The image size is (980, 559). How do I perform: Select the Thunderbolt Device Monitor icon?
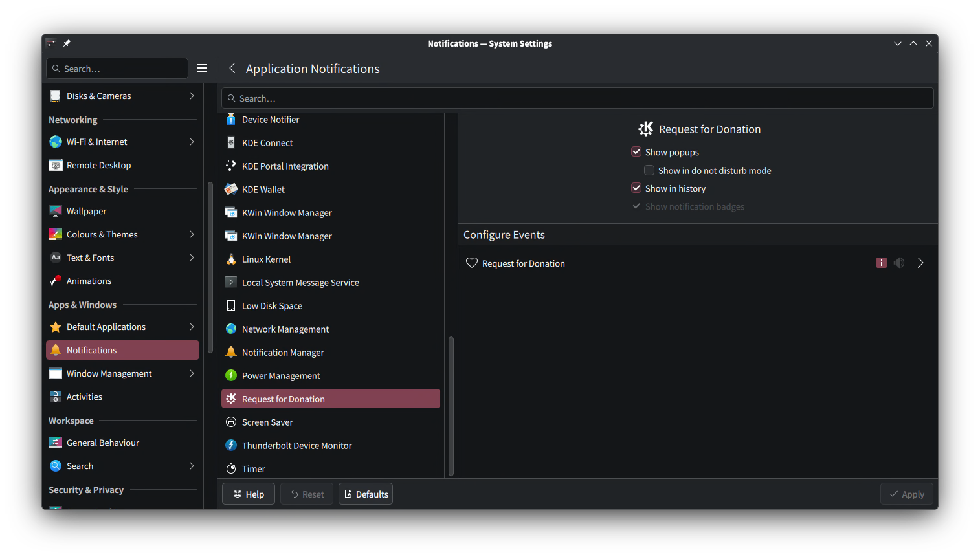click(231, 446)
